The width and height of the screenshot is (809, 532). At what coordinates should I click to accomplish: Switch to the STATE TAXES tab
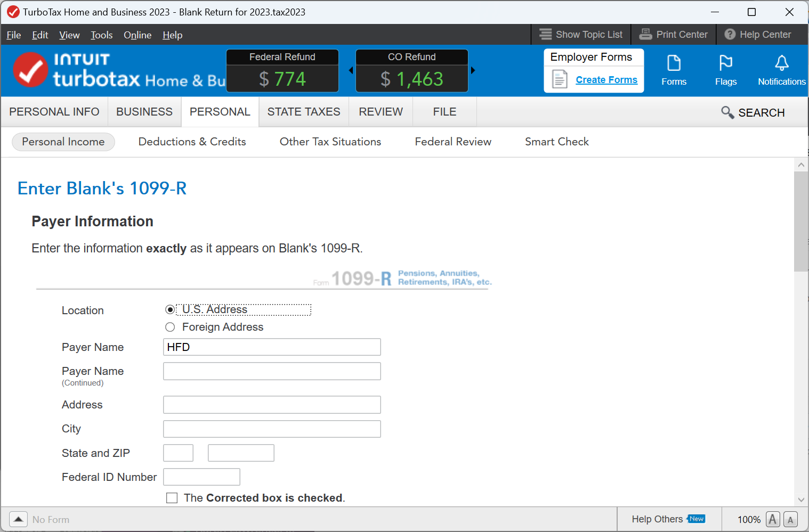(304, 112)
